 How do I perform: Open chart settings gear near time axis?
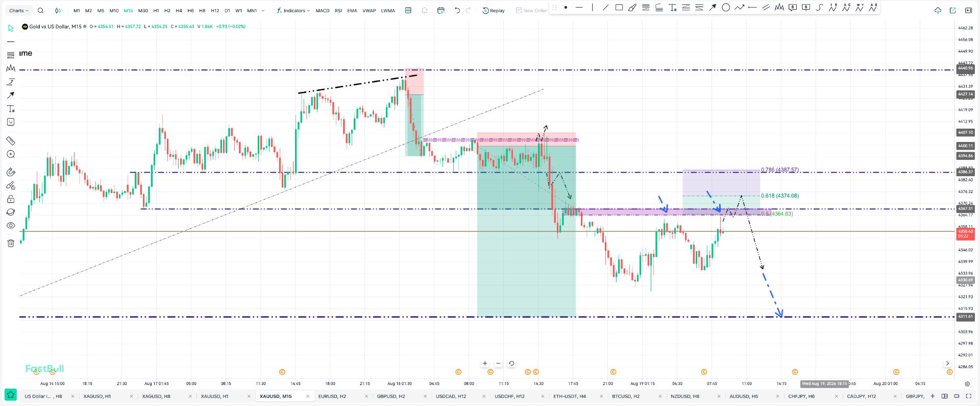967,384
